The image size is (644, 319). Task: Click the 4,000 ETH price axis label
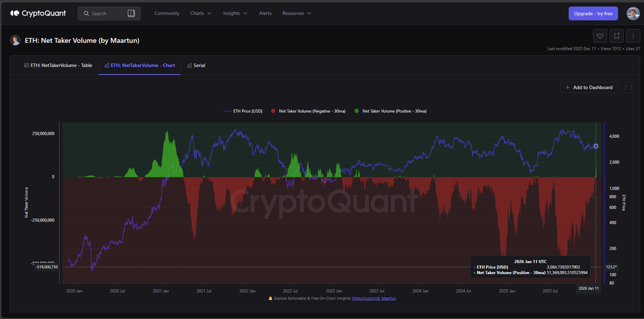614,136
